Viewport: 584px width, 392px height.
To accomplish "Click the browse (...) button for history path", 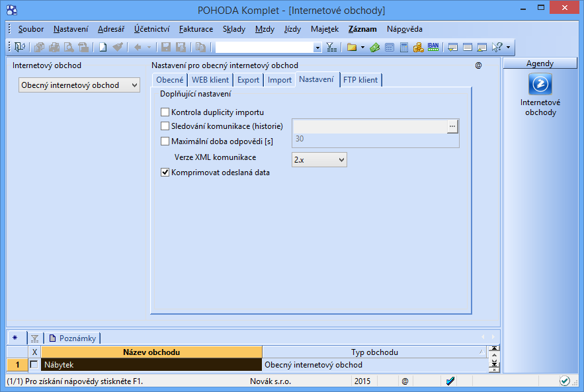I will tap(452, 126).
